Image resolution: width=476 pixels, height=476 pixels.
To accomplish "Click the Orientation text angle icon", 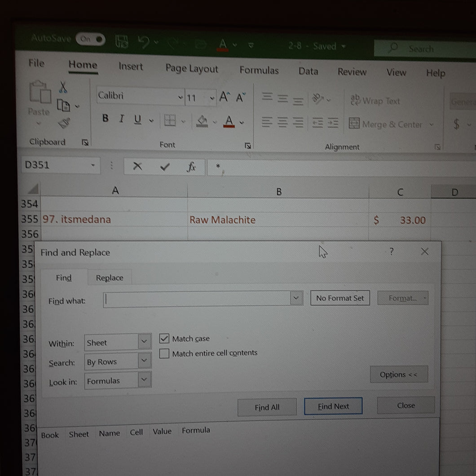I will 317,99.
